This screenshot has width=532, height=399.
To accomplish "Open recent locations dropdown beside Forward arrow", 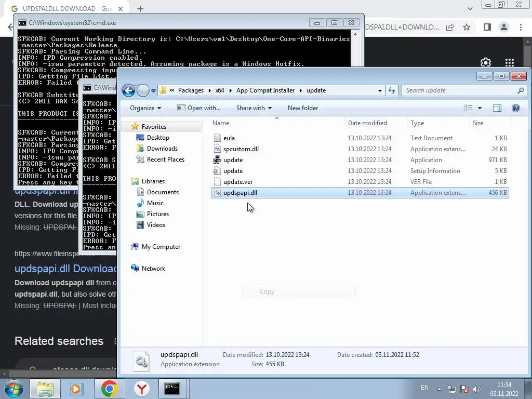I will 153,90.
